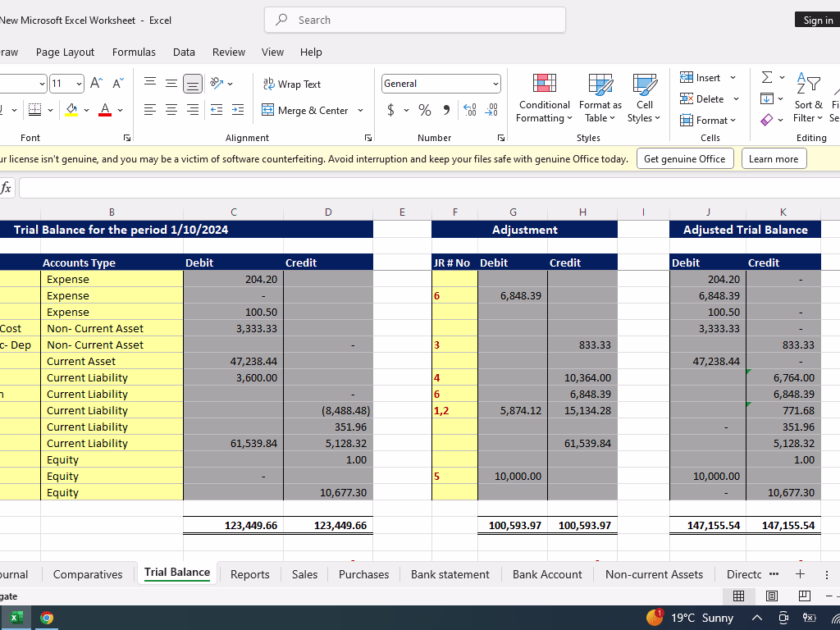Screen dimensions: 840x630
Task: Switch to Page Layout view in status bar
Action: click(771, 596)
